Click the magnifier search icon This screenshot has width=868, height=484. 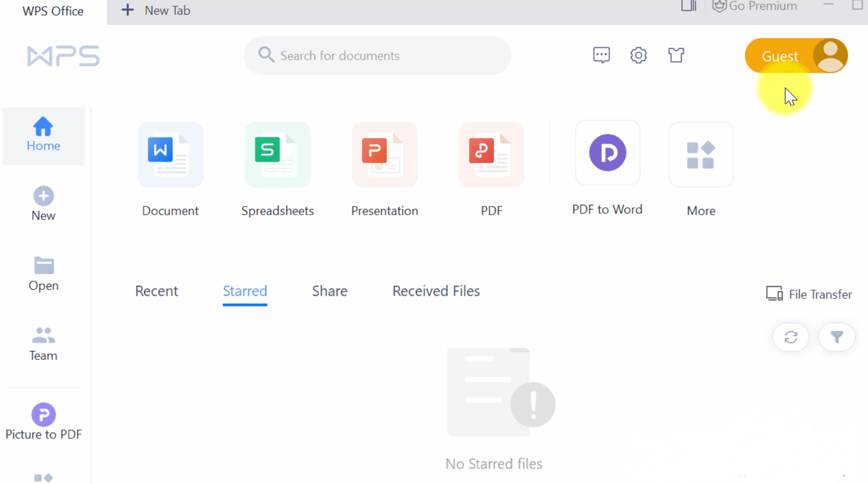point(266,55)
